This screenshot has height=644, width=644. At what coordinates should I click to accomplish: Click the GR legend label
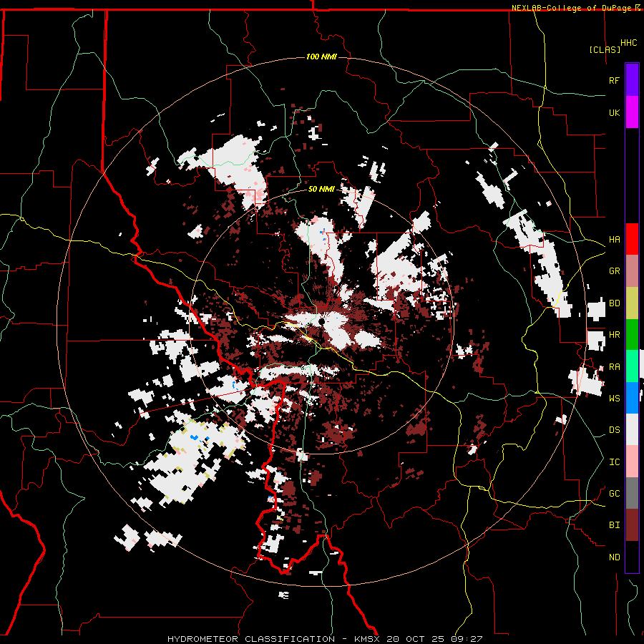point(614,271)
